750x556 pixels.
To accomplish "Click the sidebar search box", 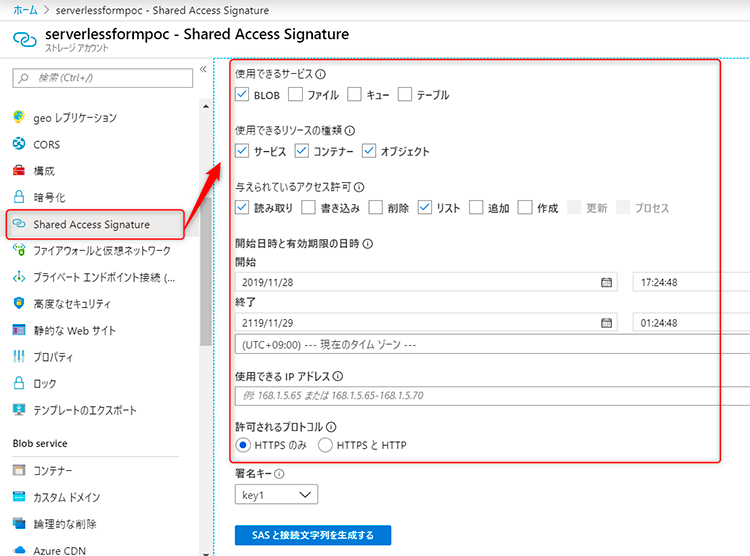I will (x=103, y=78).
